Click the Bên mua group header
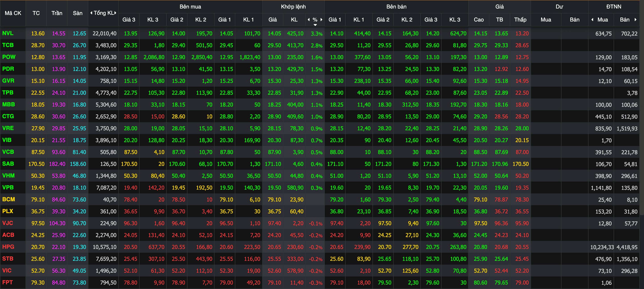The image size is (644, 289). point(190,7)
